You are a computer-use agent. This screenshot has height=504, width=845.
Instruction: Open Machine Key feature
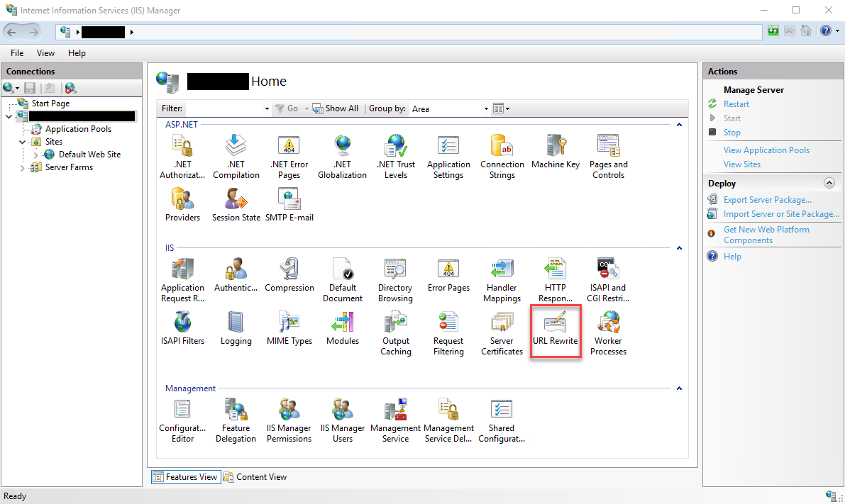click(555, 152)
